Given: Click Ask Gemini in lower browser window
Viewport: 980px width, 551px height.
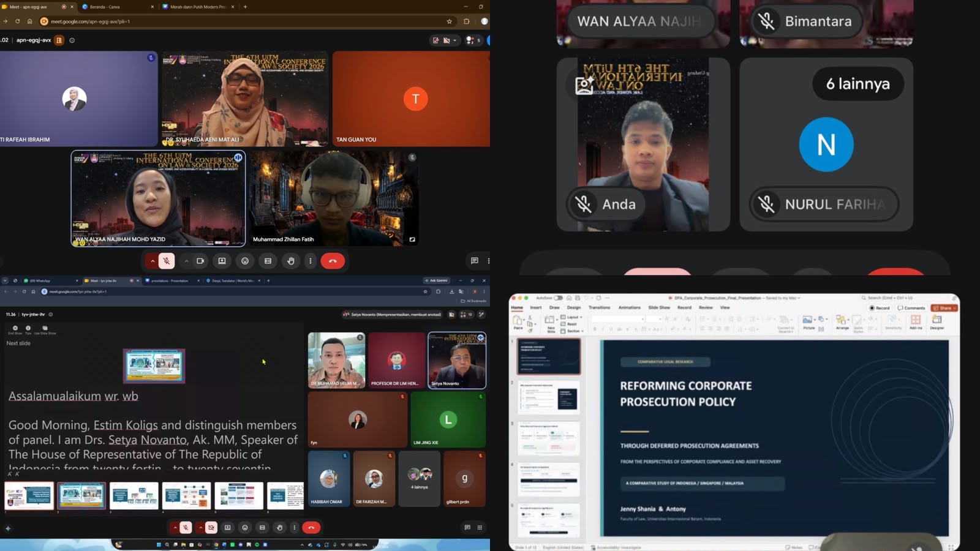Looking at the screenshot, I should pos(436,280).
